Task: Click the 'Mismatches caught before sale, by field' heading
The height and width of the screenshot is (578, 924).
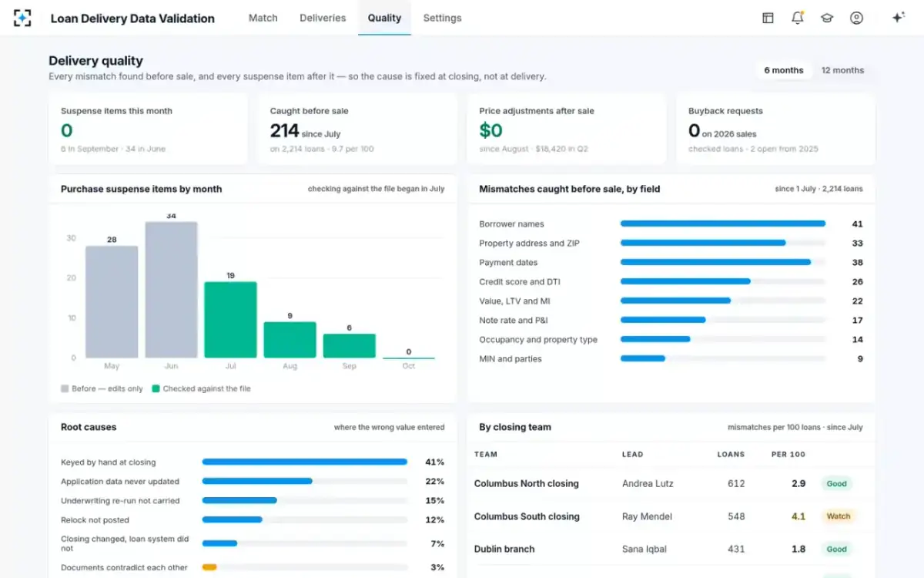Action: click(x=570, y=189)
